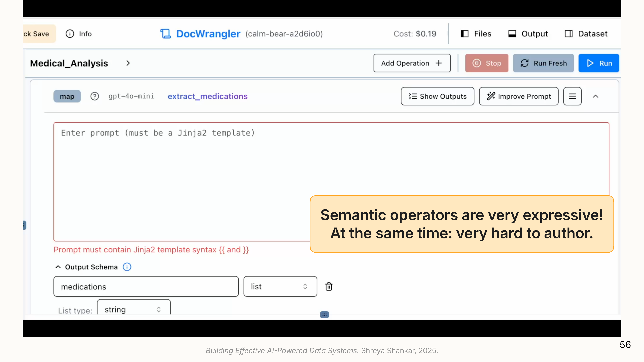Open the list type dropdown for medications
The height and width of the screenshot is (362, 644).
pos(280,287)
